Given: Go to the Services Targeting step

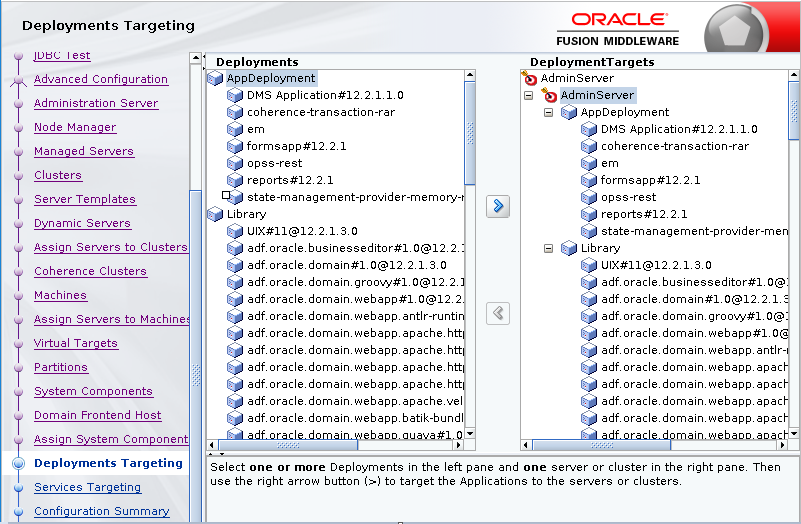Looking at the screenshot, I should [87, 487].
